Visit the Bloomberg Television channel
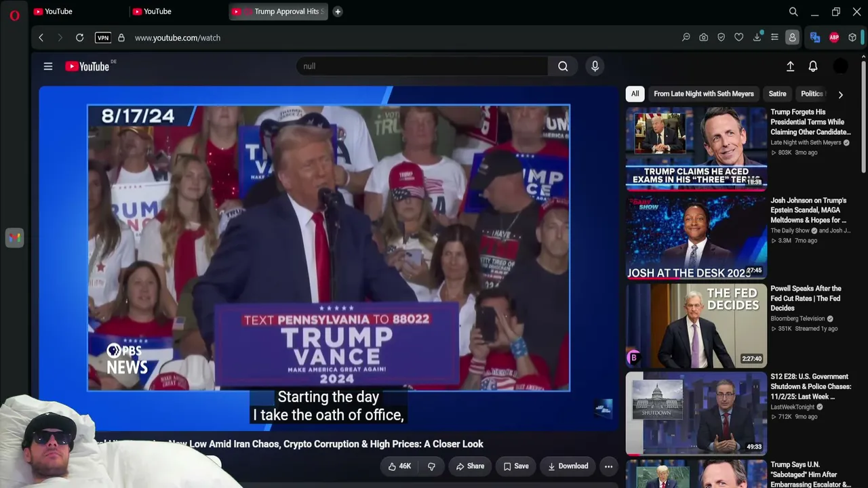868x488 pixels. pos(797,319)
